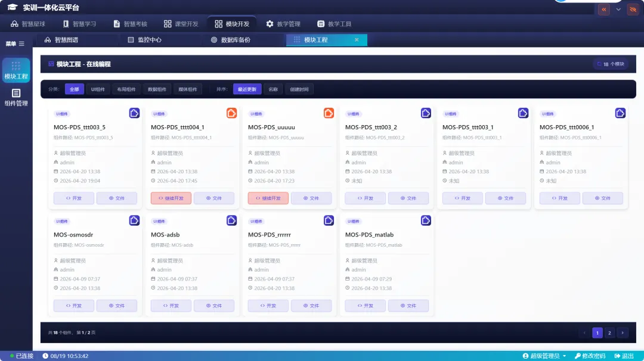This screenshot has width=644, height=361.
Task: Open 组件管理 in left sidebar
Action: pyautogui.click(x=16, y=98)
